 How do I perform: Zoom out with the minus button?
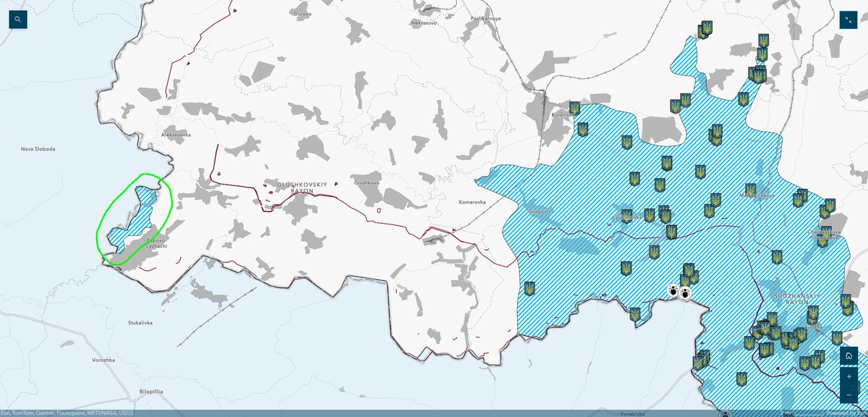[848, 395]
